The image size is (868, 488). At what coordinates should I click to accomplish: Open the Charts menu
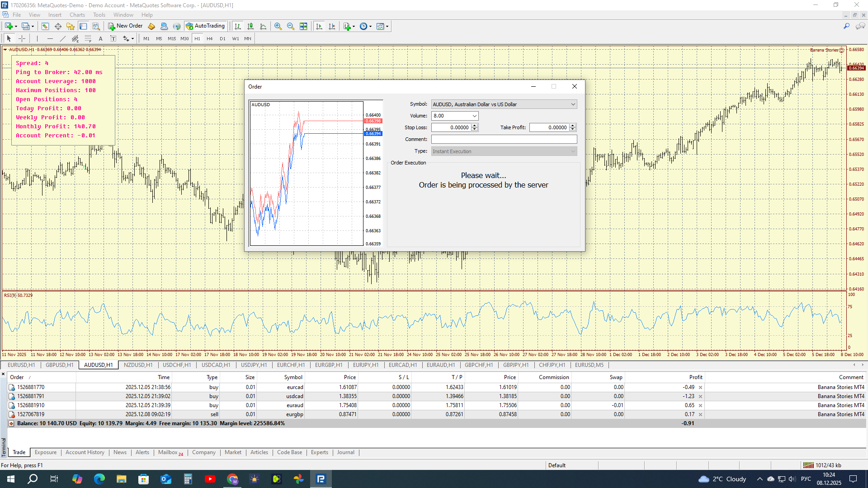pos(77,15)
